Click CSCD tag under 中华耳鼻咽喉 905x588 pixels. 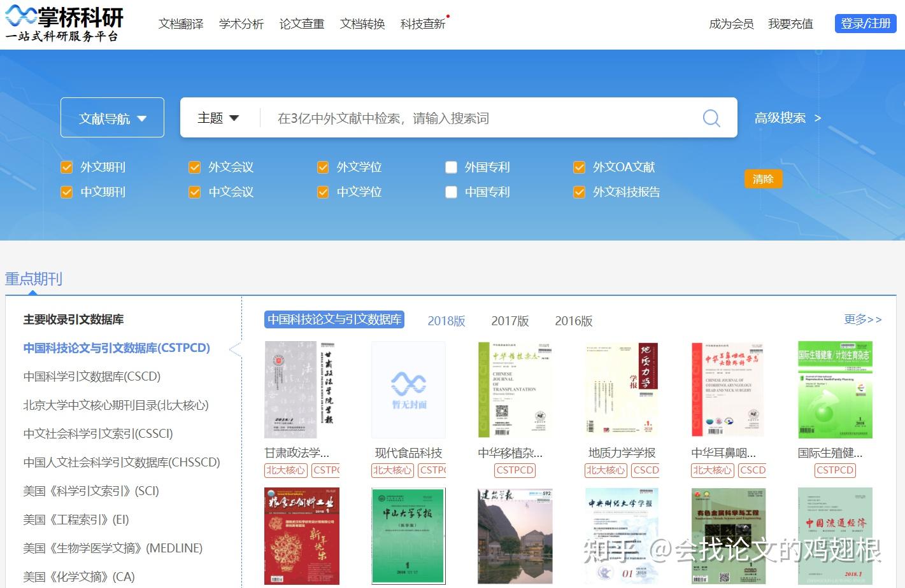(x=752, y=470)
